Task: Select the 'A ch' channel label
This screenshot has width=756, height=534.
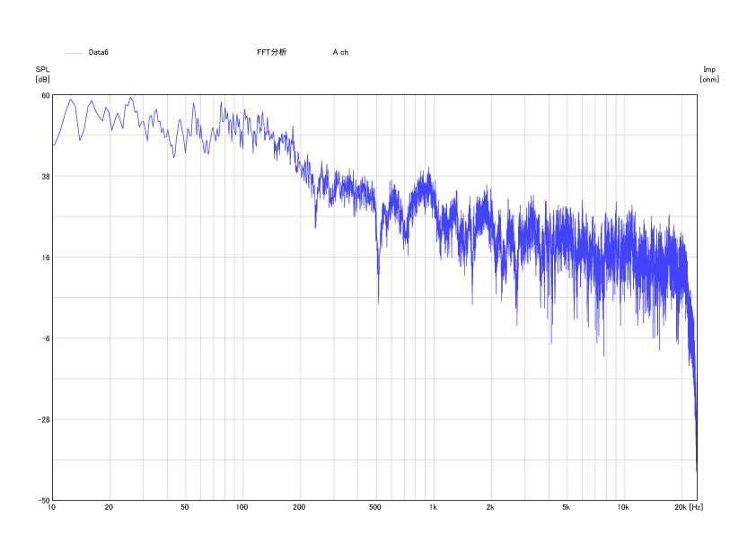Action: [340, 52]
